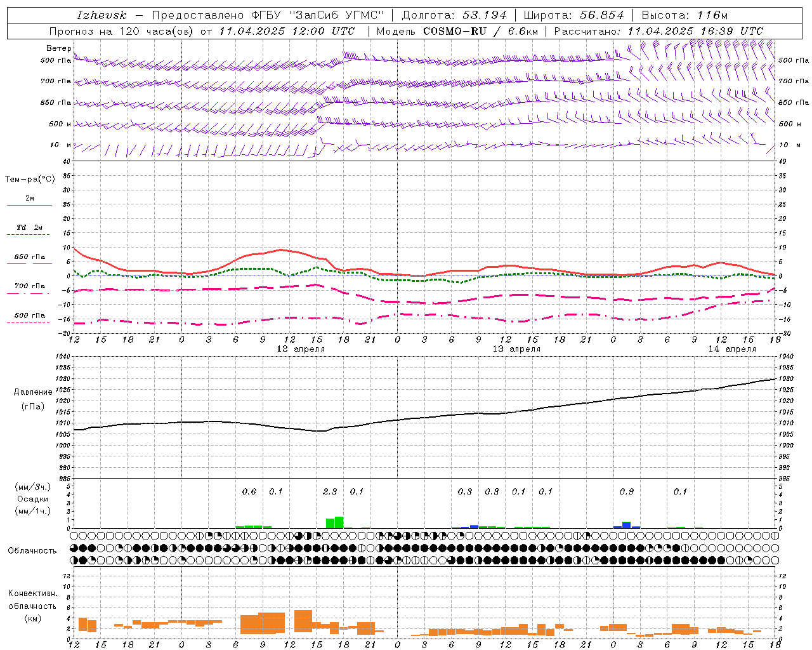Image resolution: width=812 pixels, height=650 pixels.
Task: Click the left '500 м' wind level label
Action: [60, 124]
